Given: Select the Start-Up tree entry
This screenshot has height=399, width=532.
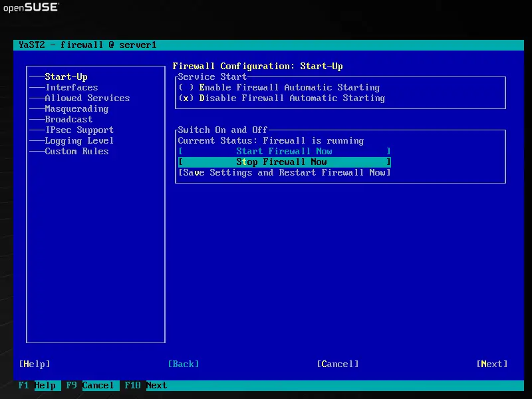Looking at the screenshot, I should click(x=66, y=76).
